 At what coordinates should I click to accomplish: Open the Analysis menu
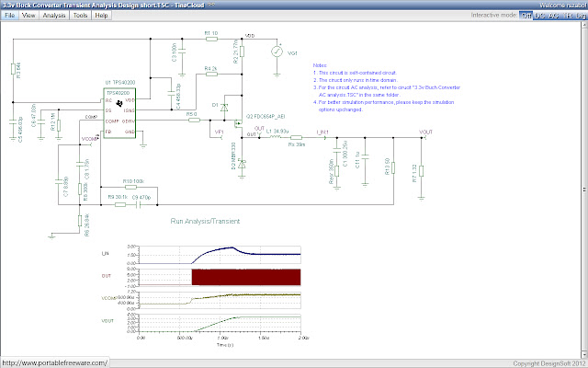(54, 17)
